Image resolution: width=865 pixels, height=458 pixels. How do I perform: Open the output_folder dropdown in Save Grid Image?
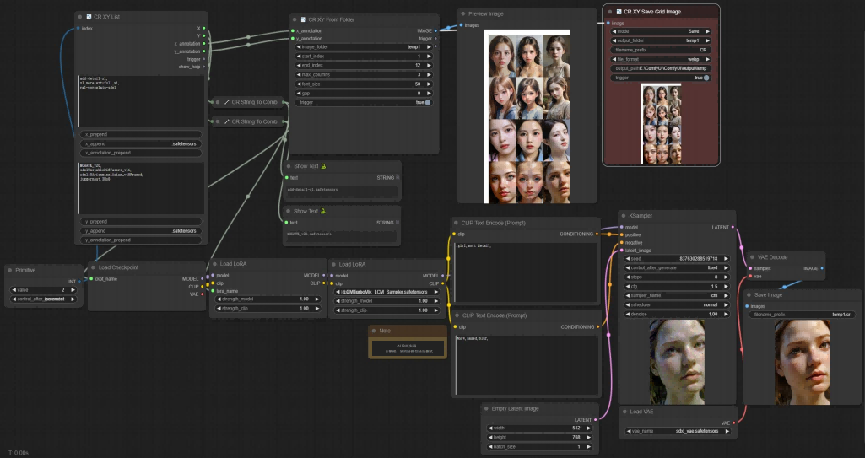point(661,40)
